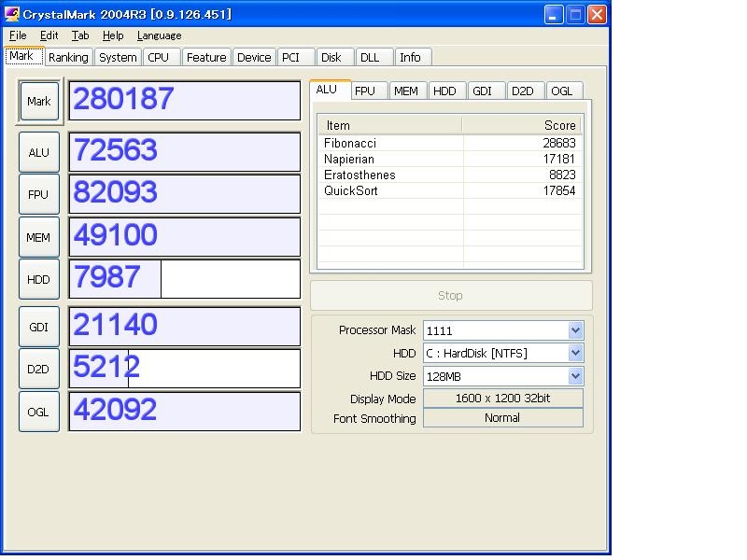Expand the Processor Mask dropdown

(575, 330)
